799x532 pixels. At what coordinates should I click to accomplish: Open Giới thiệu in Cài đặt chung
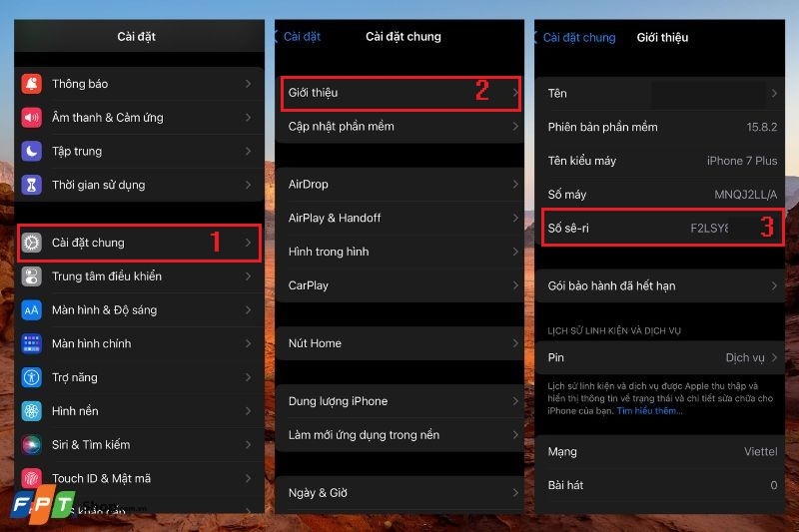coord(399,93)
